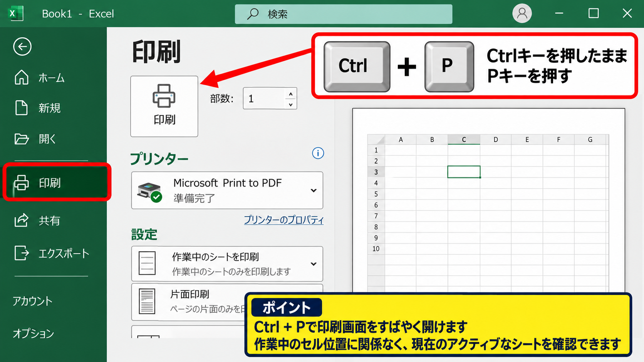
Task: Expand the Microsoft Print to PDF dropdown
Action: (227, 190)
